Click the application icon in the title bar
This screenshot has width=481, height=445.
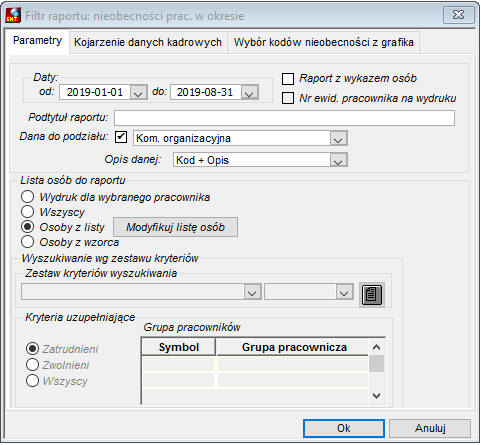13,15
